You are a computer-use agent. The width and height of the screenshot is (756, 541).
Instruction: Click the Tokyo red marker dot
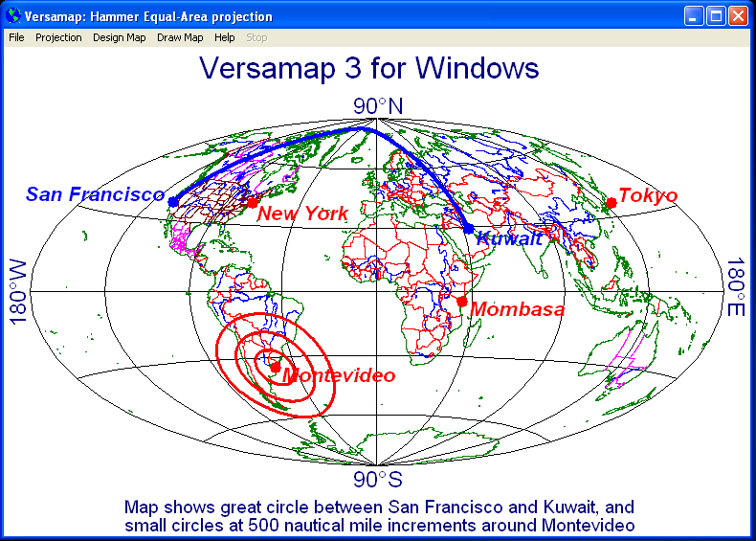[x=611, y=203]
